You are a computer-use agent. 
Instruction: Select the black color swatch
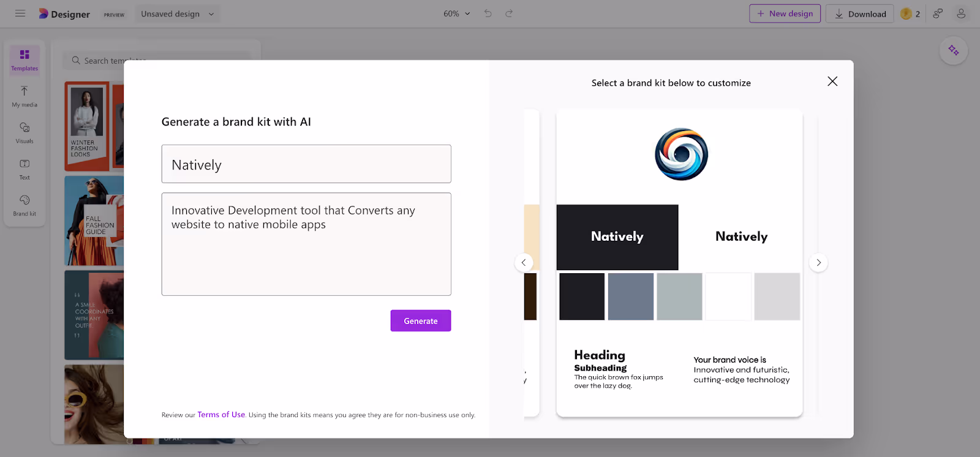[x=582, y=296]
